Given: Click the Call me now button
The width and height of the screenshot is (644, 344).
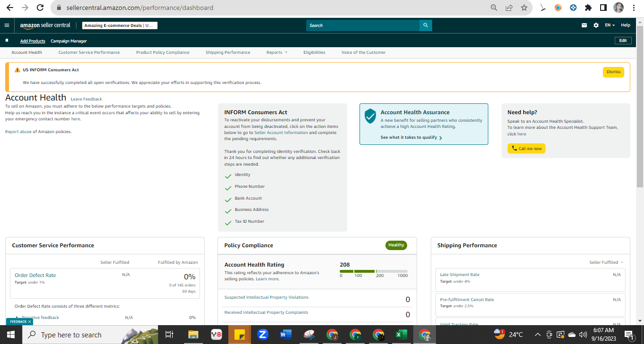Looking at the screenshot, I should [x=527, y=149].
